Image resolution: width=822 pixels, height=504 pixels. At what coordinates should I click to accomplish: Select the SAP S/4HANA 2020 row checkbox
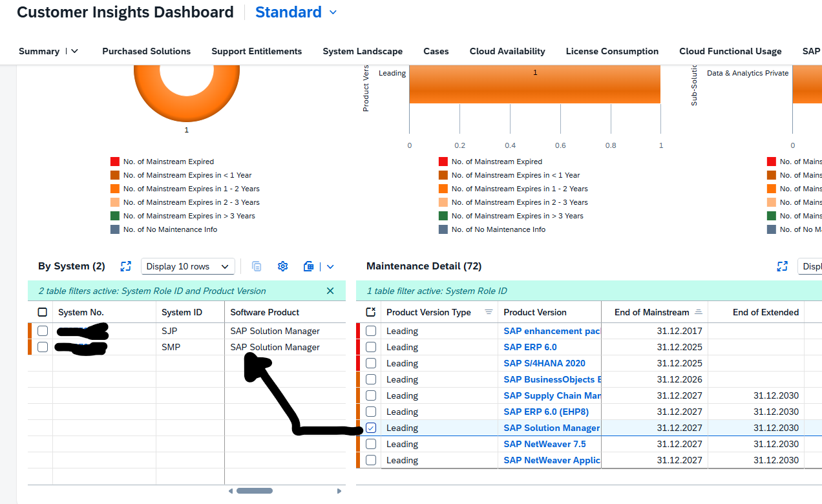(x=371, y=363)
